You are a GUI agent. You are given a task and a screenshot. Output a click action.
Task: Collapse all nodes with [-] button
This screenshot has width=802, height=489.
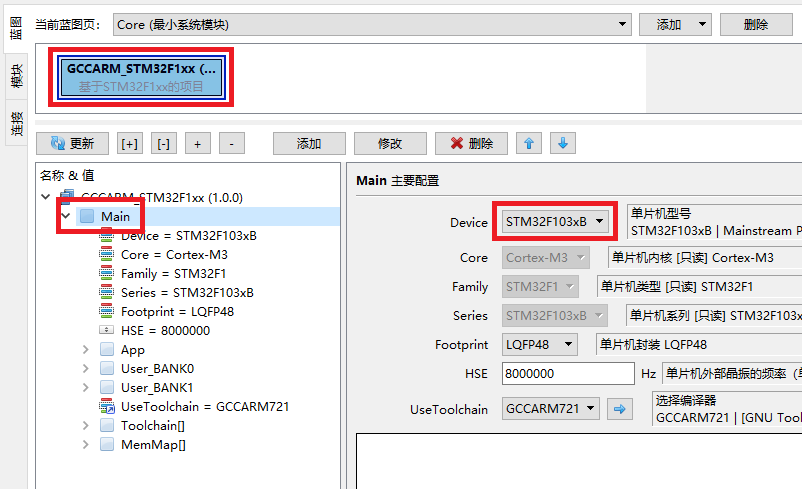[164, 144]
